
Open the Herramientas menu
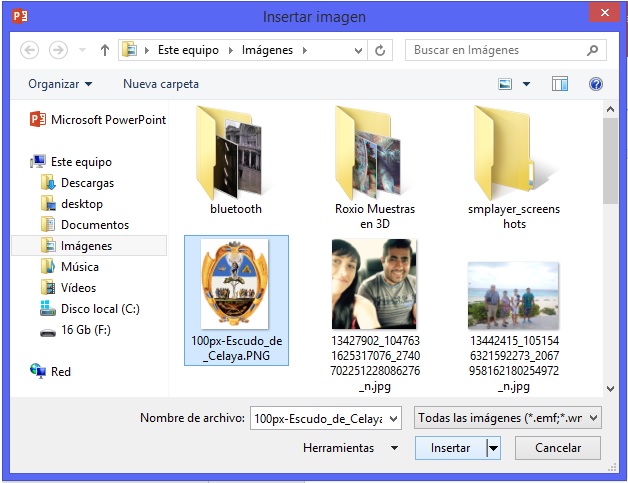tap(349, 448)
